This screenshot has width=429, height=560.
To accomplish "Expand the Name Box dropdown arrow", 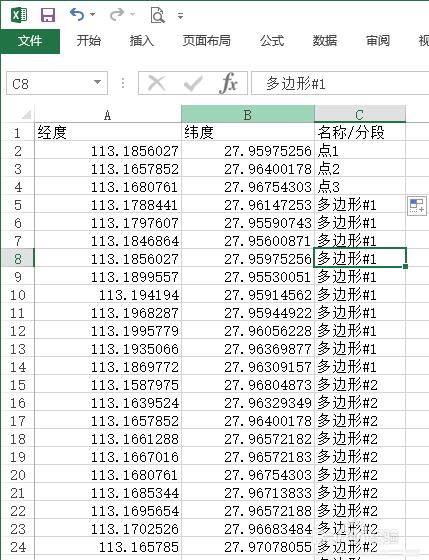I will [x=97, y=82].
